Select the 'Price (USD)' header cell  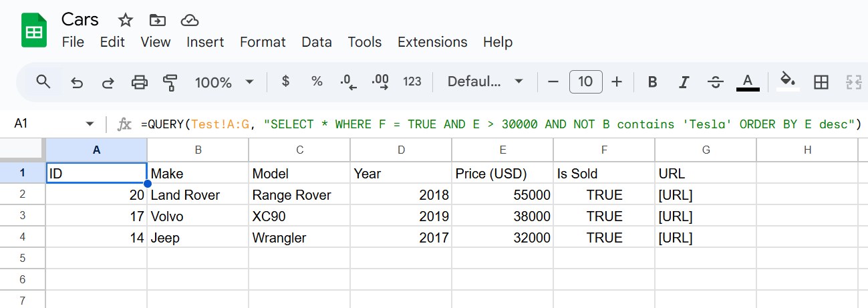coord(502,173)
